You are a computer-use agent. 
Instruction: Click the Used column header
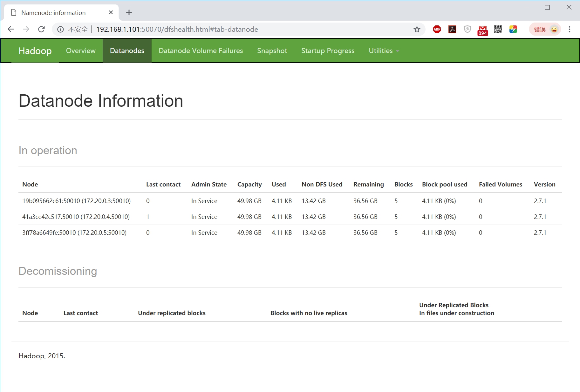pyautogui.click(x=279, y=184)
